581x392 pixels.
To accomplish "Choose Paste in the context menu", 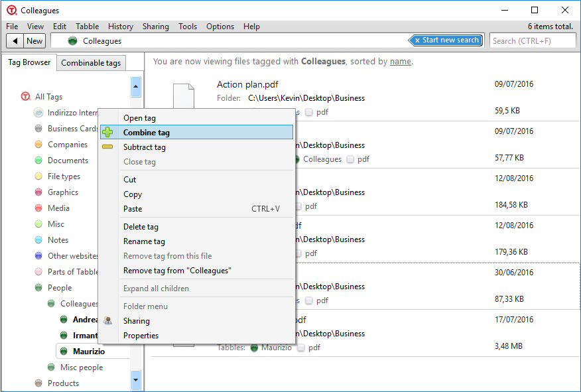I will point(196,208).
